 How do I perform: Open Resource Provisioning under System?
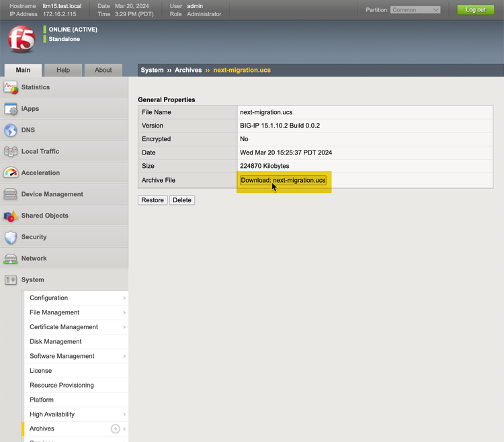pos(62,385)
